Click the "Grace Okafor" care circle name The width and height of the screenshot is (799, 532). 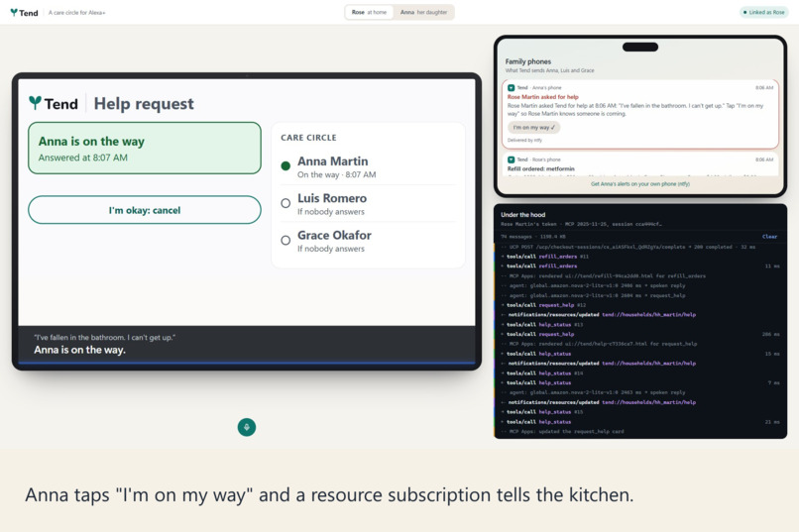334,235
